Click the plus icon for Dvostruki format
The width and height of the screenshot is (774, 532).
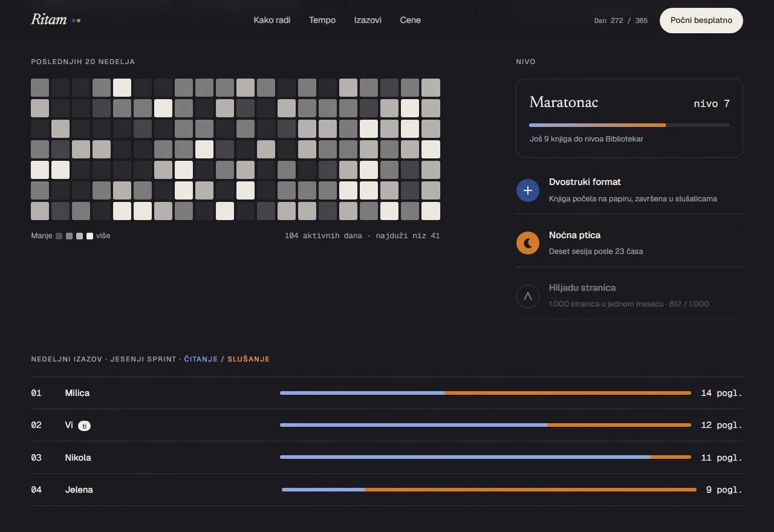pos(527,190)
